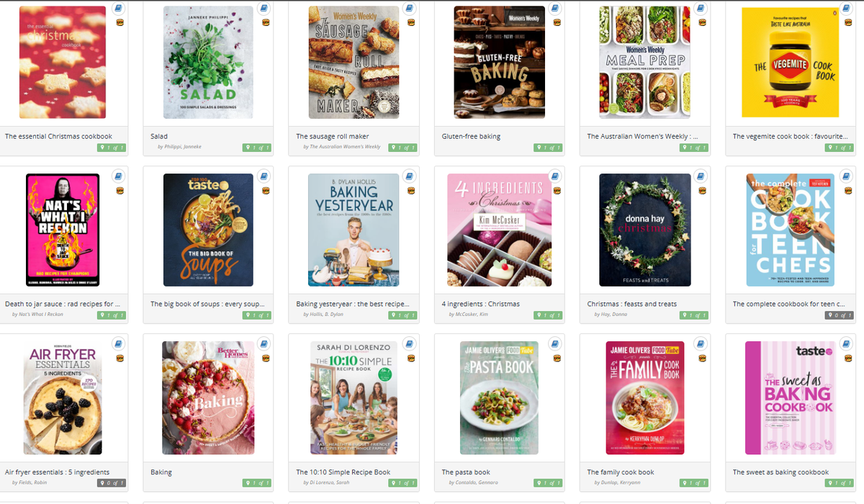Image resolution: width=864 pixels, height=504 pixels.
Task: Click the burger icon on The sausage roll maker card
Action: (410, 22)
